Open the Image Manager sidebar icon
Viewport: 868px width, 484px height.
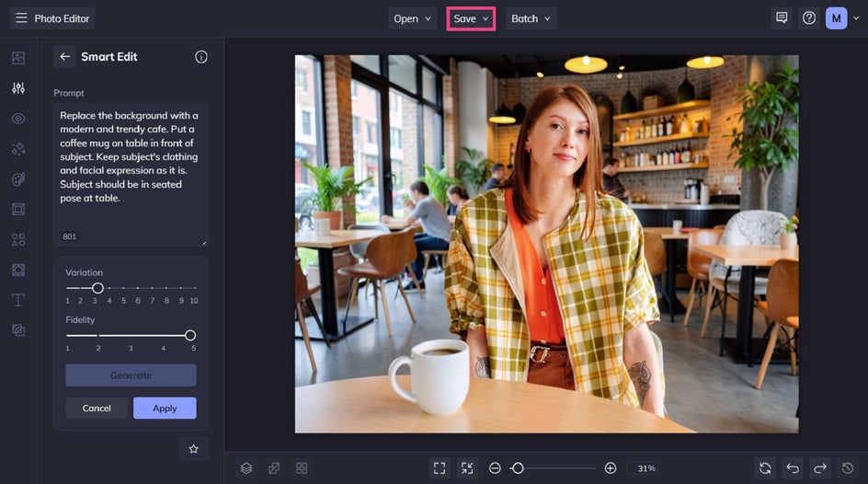pyautogui.click(x=18, y=58)
